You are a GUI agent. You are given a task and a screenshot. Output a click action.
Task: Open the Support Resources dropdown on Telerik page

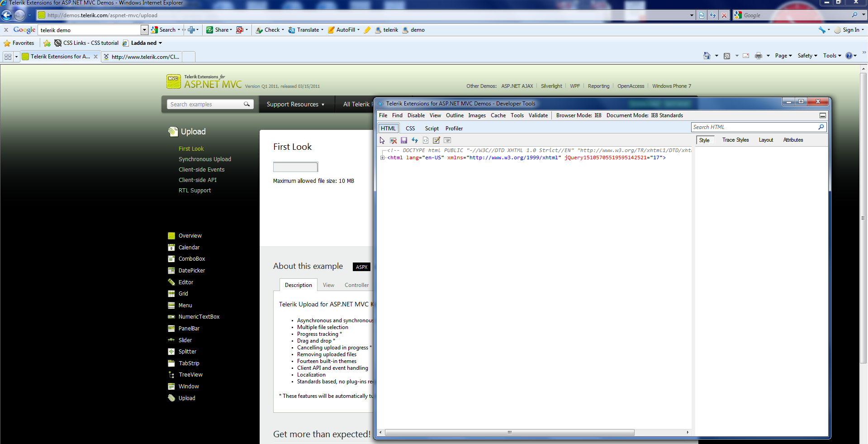(x=295, y=104)
